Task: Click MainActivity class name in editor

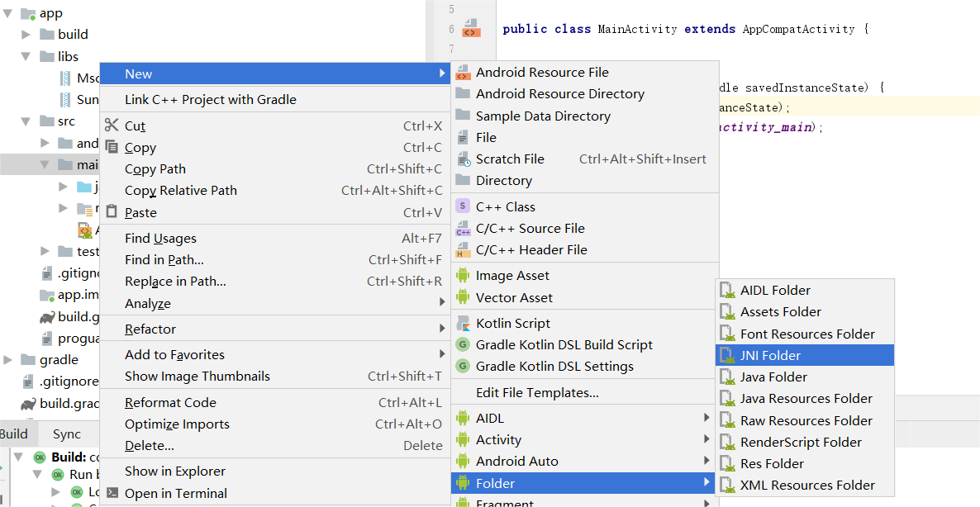Action: click(x=640, y=29)
